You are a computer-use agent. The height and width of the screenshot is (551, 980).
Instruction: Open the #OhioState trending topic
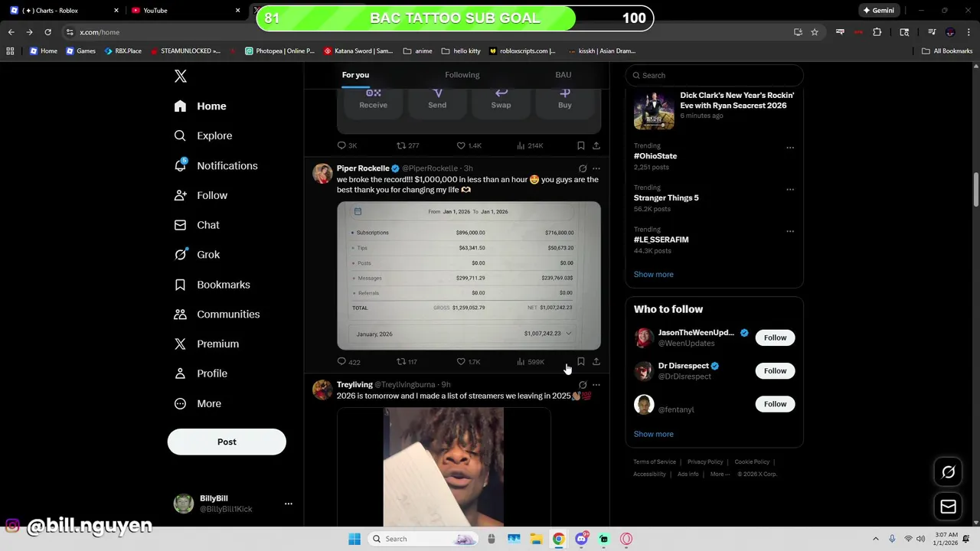coord(655,156)
